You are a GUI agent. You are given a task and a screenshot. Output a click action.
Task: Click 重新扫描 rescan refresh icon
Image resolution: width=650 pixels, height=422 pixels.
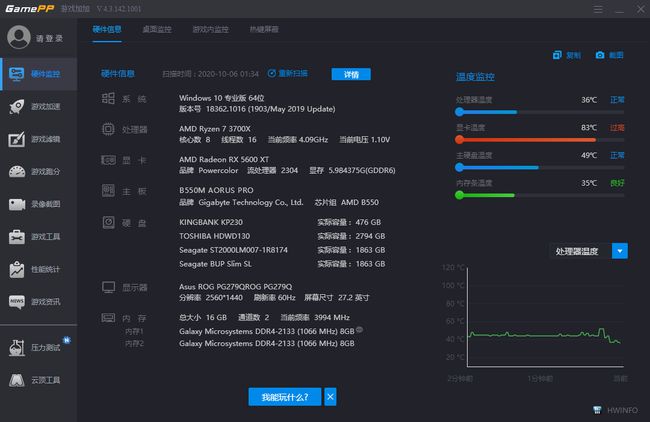272,73
